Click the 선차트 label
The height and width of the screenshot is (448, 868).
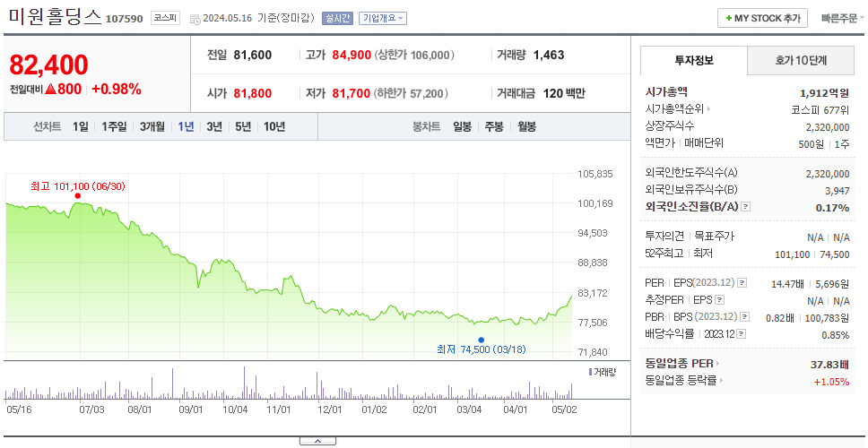[x=47, y=126]
